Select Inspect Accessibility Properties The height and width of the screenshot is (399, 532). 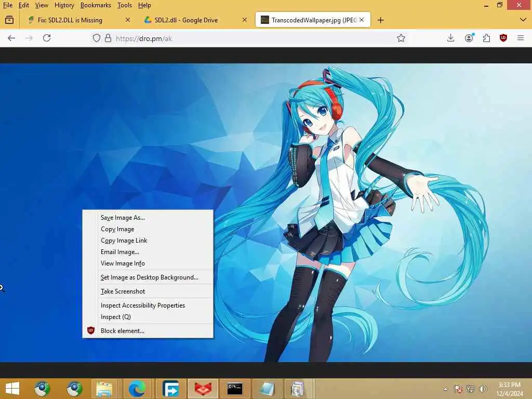coord(148,305)
